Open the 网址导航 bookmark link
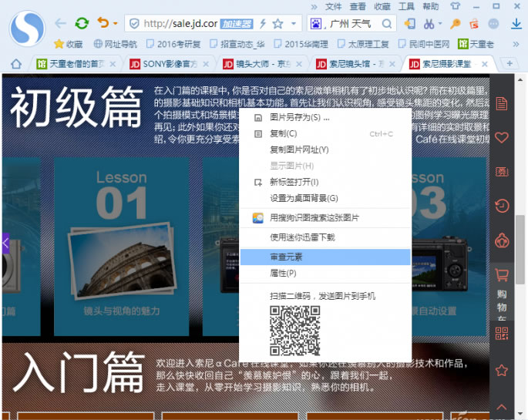528x420 pixels. point(116,44)
